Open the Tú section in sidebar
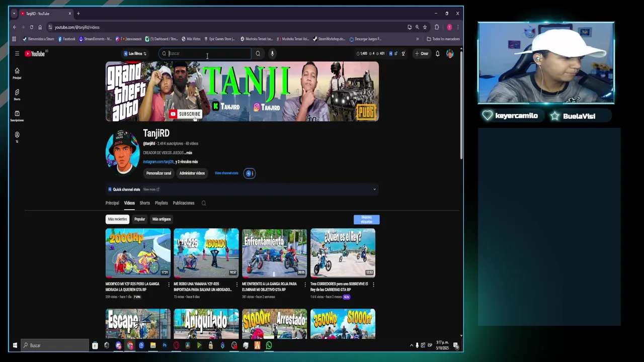 [x=17, y=137]
